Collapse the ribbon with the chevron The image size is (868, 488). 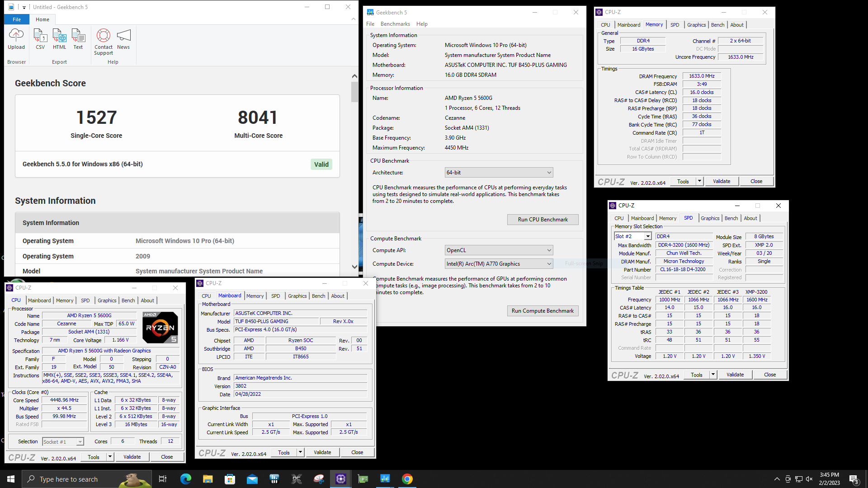(354, 19)
